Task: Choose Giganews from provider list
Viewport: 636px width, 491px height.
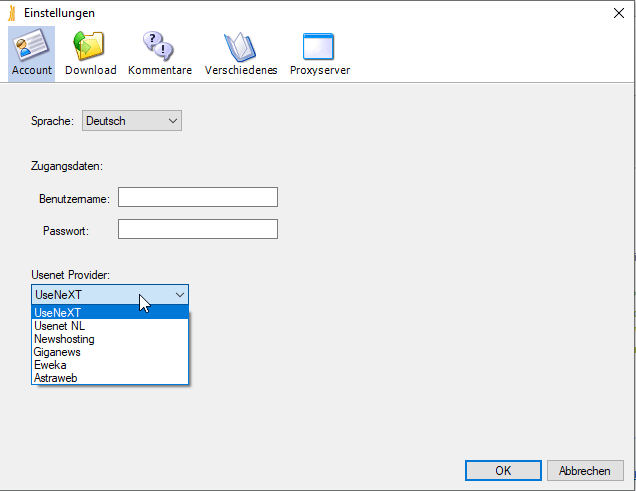Action: (110, 352)
